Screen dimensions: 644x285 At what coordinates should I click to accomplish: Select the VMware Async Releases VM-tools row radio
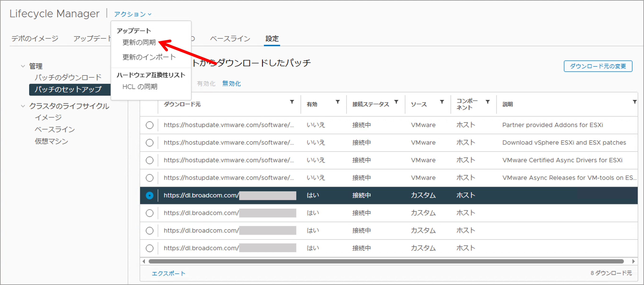[149, 178]
